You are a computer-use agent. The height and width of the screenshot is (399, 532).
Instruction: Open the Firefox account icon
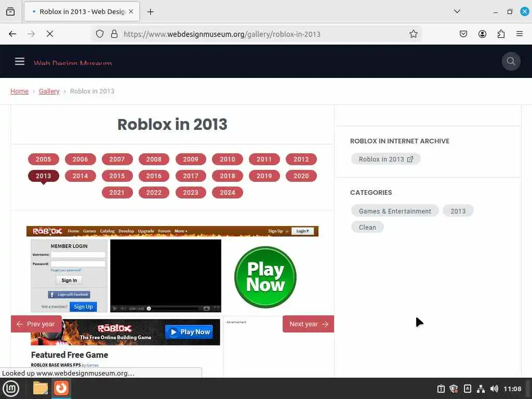tap(482, 34)
